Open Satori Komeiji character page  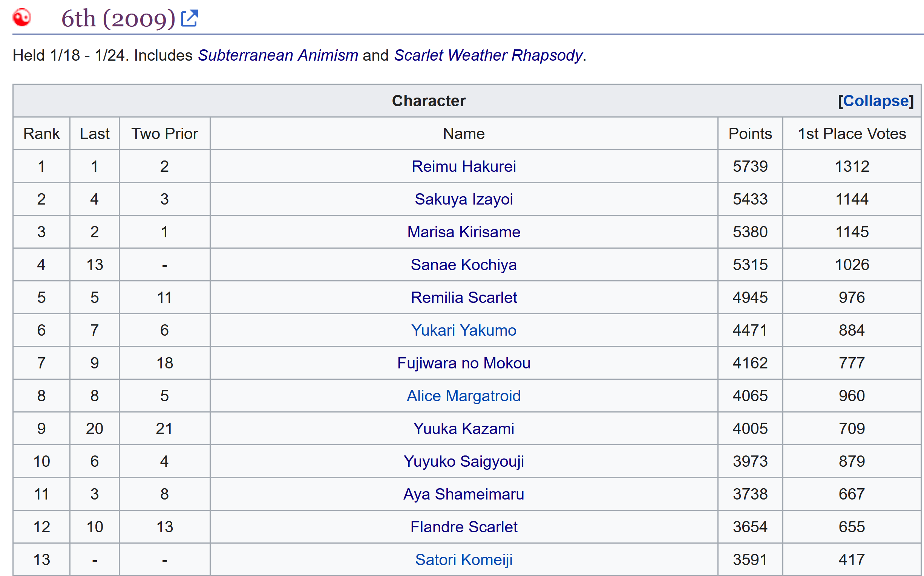pos(464,560)
